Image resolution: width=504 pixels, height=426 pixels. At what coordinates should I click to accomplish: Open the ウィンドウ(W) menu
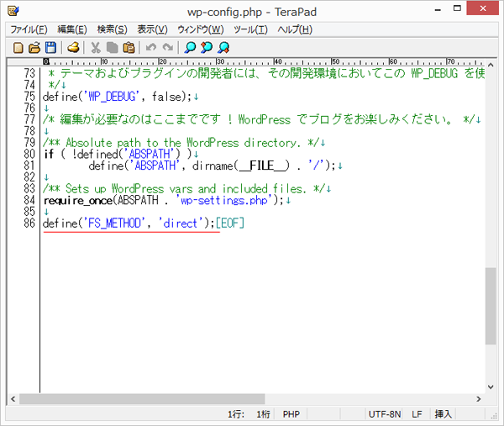pyautogui.click(x=201, y=29)
